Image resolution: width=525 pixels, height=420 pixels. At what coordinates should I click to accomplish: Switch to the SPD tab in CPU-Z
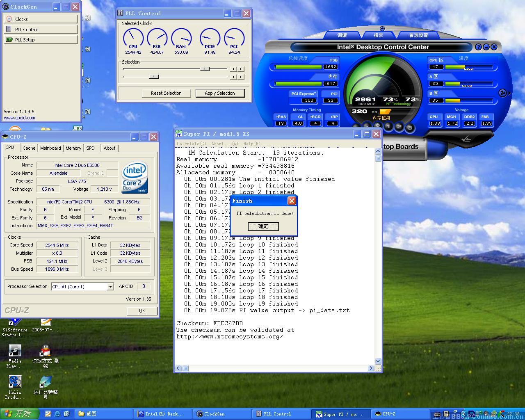pos(90,148)
